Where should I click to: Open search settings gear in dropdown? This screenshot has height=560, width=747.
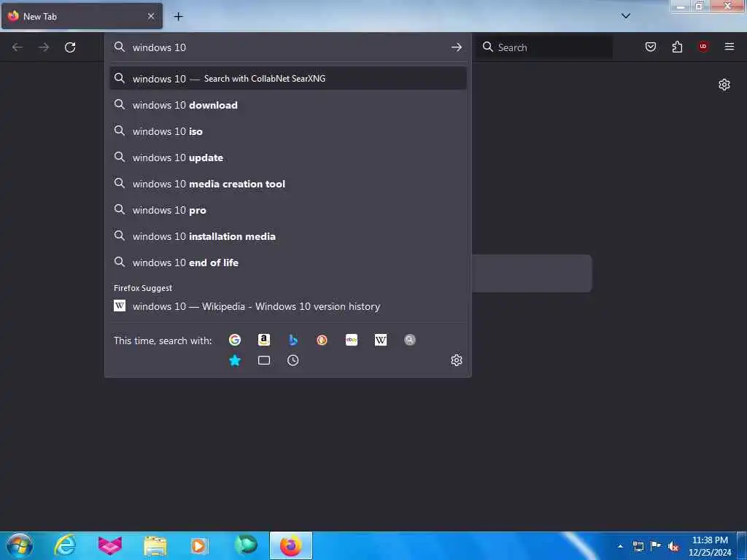point(457,360)
